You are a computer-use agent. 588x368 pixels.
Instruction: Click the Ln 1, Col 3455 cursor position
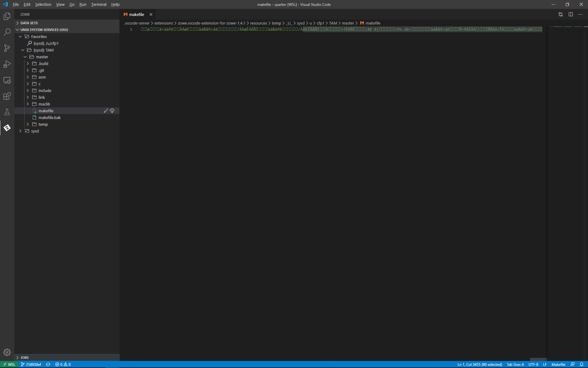(480, 364)
